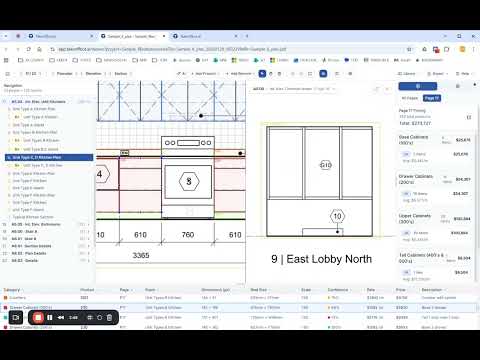The height and width of the screenshot is (360, 480).
Task: Open the recorder grid options icon
Action: tap(90, 318)
